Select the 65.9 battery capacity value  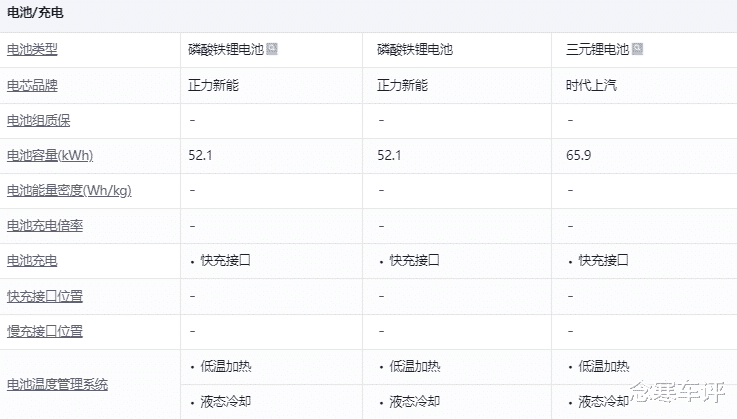tap(578, 155)
